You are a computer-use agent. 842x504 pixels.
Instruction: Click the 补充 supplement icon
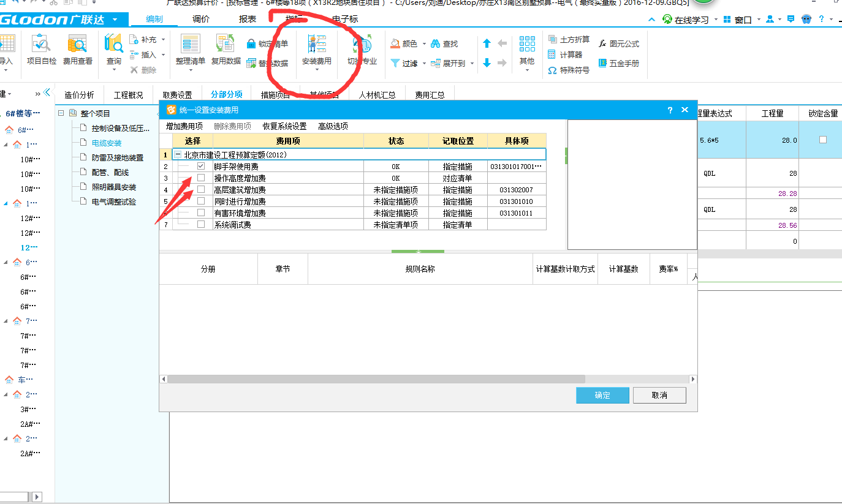coord(134,40)
